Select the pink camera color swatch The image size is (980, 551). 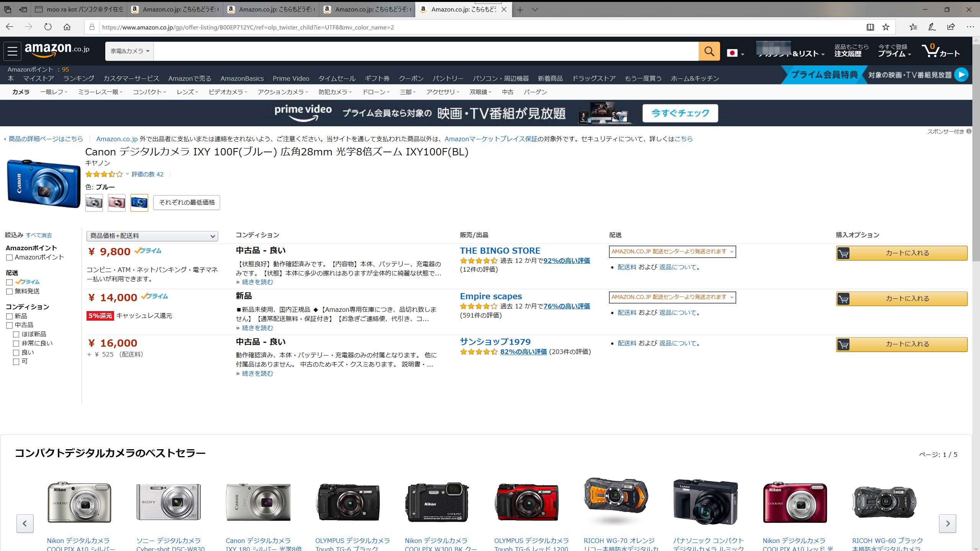pos(117,202)
